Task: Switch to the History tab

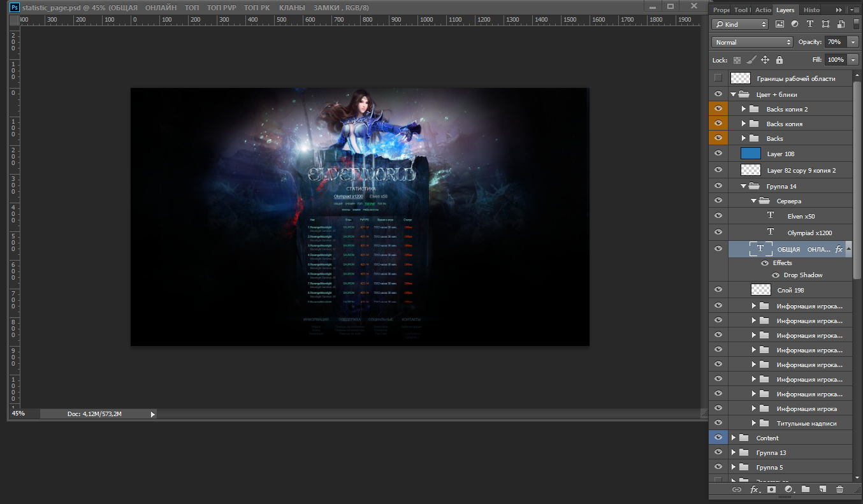Action: (812, 10)
